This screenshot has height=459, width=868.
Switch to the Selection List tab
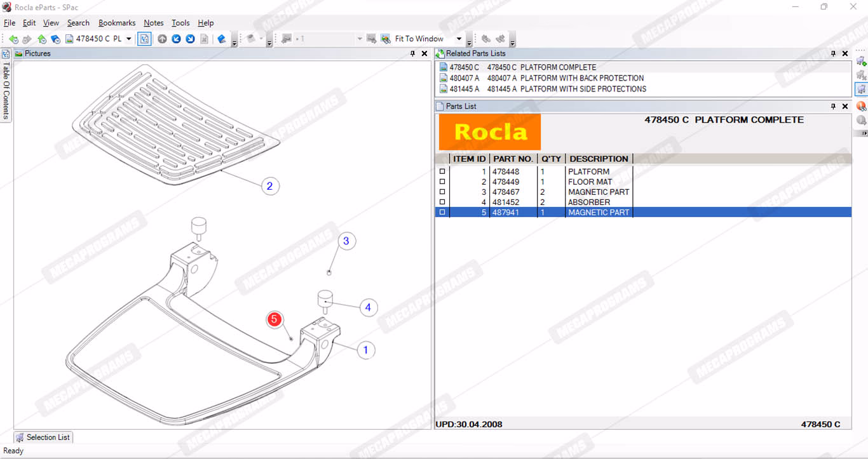(x=43, y=437)
